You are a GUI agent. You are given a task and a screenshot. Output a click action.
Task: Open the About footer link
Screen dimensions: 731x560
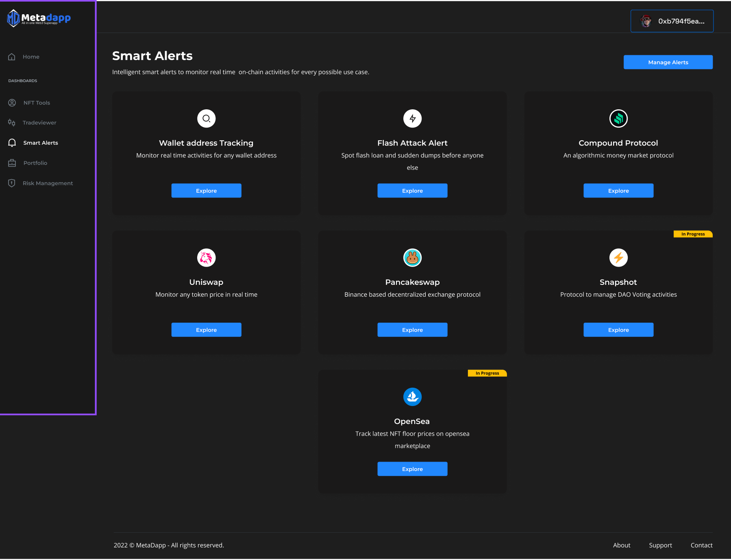click(x=622, y=546)
